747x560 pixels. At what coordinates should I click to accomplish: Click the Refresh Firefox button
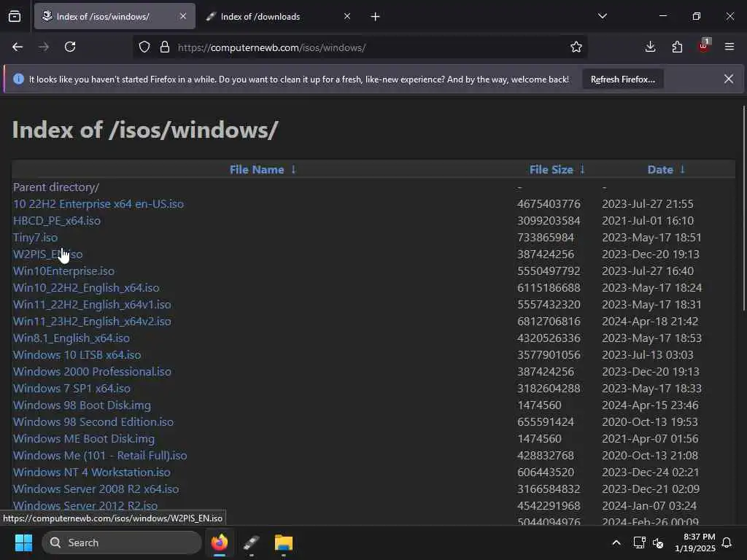[x=623, y=79]
